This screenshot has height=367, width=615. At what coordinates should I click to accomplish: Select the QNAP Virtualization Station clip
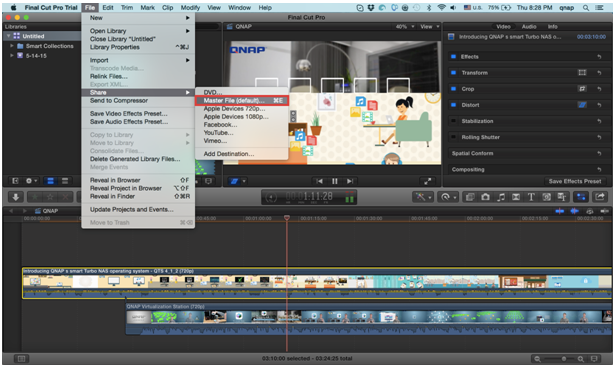click(368, 319)
